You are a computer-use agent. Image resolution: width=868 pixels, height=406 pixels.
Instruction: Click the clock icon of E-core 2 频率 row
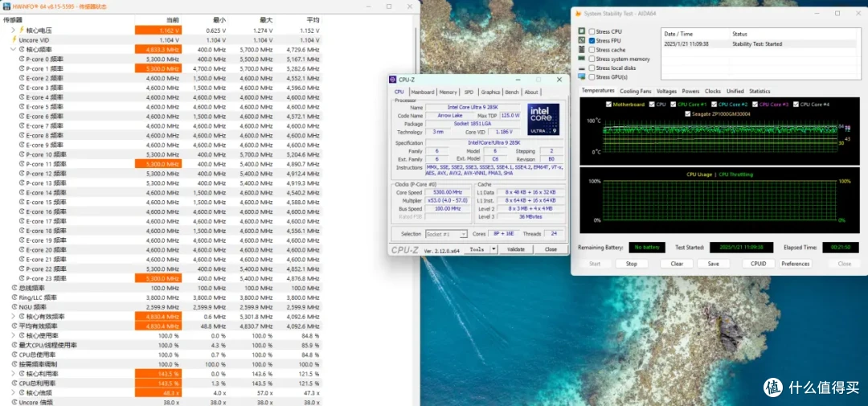pyautogui.click(x=23, y=78)
